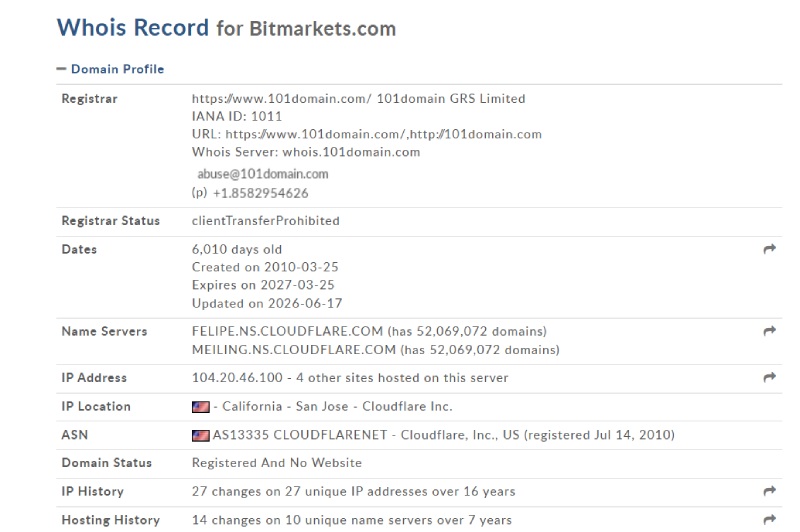Select the Updated on 2026-06-17 date

pyautogui.click(x=267, y=303)
